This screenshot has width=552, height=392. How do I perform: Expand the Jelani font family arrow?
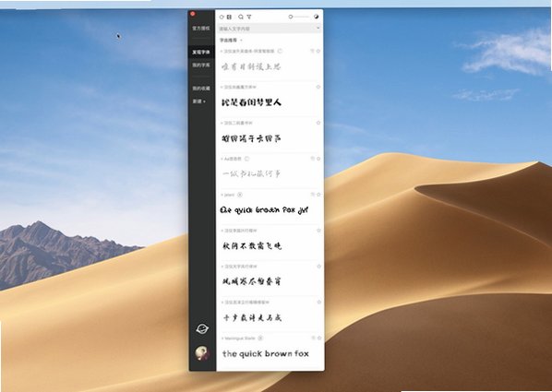222,195
